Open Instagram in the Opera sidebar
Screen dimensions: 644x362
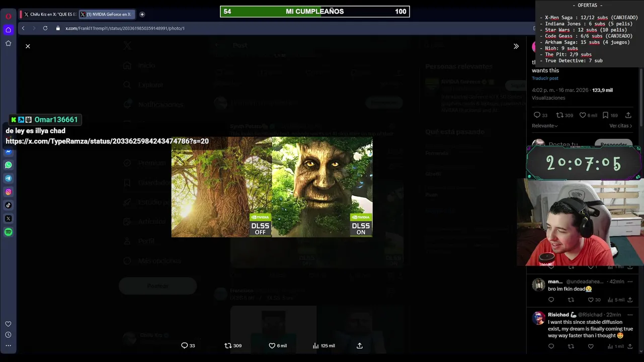coord(9,192)
